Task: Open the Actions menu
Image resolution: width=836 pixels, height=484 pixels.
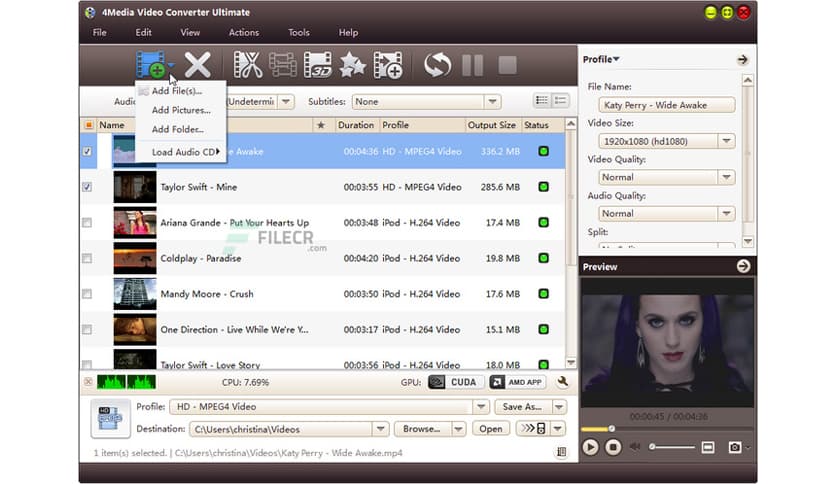Action: coord(244,33)
